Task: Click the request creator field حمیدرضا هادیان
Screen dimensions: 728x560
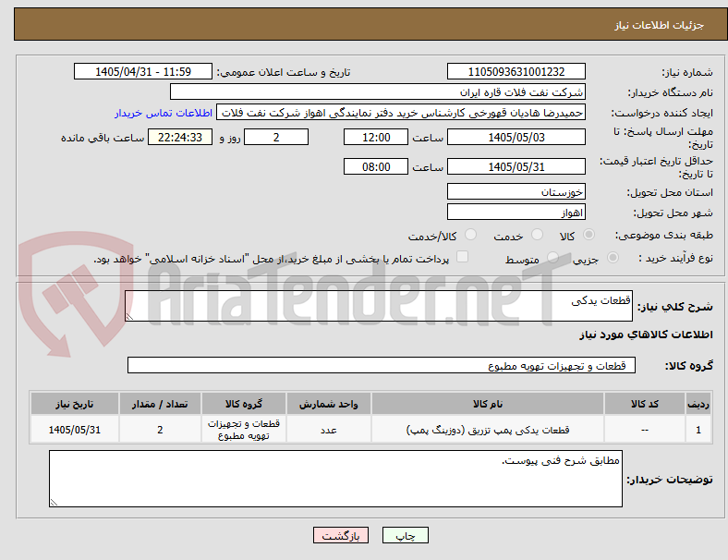Action: coord(401,113)
